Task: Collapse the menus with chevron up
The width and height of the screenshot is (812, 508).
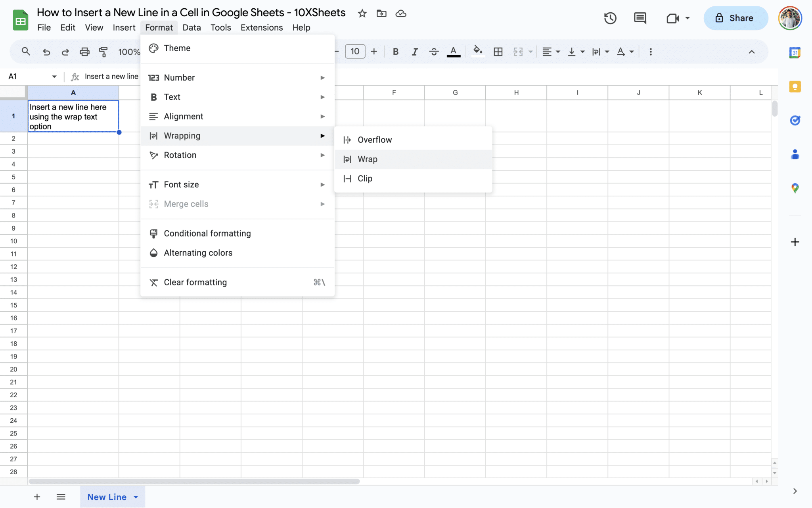Action: (752, 52)
